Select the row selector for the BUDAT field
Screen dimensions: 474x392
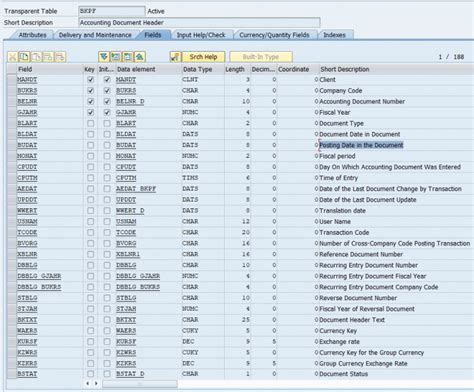click(x=12, y=145)
